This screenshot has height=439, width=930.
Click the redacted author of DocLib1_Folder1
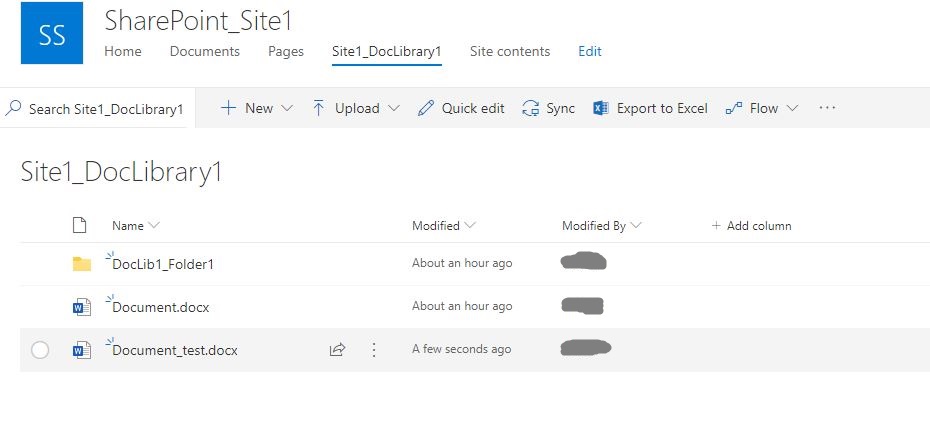point(584,261)
